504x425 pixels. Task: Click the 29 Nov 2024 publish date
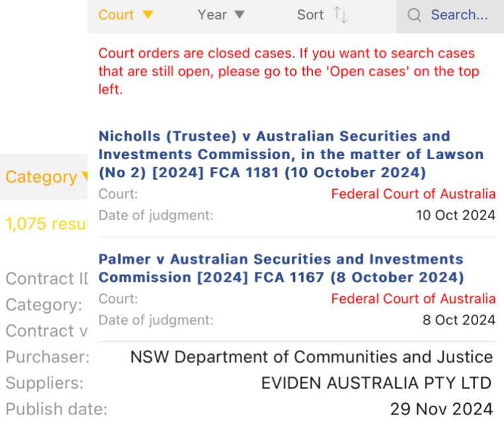pos(441,409)
